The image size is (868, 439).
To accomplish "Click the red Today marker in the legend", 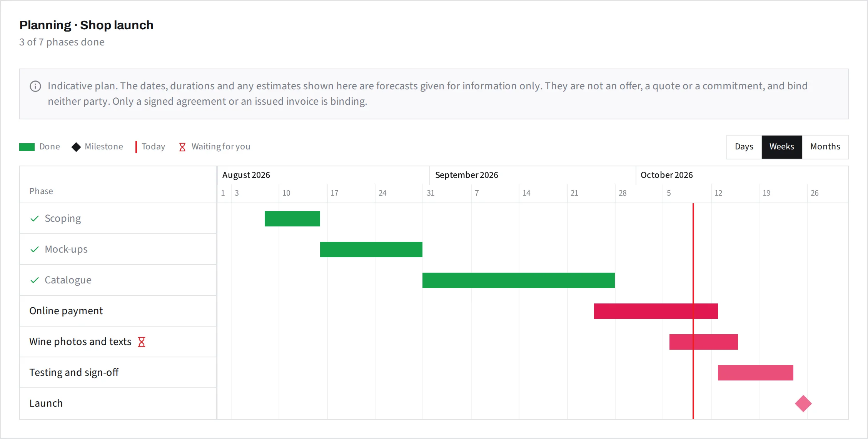I will coord(136,147).
